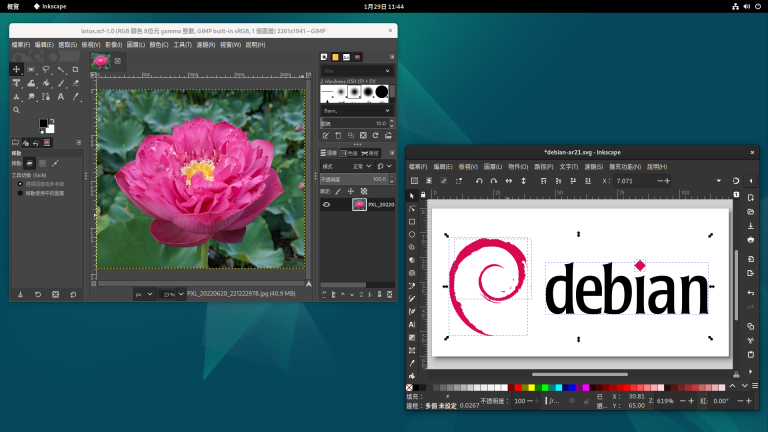Screen dimensions: 768x432
Task: Open the Colors (C) menu in GIMP
Action: click(159, 45)
